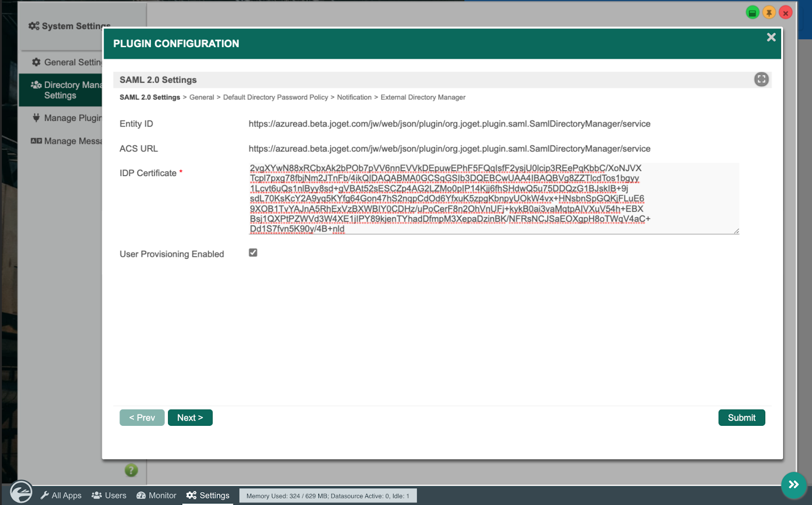The image size is (812, 505).
Task: Go to Default Directory Password Policy step
Action: pos(276,97)
